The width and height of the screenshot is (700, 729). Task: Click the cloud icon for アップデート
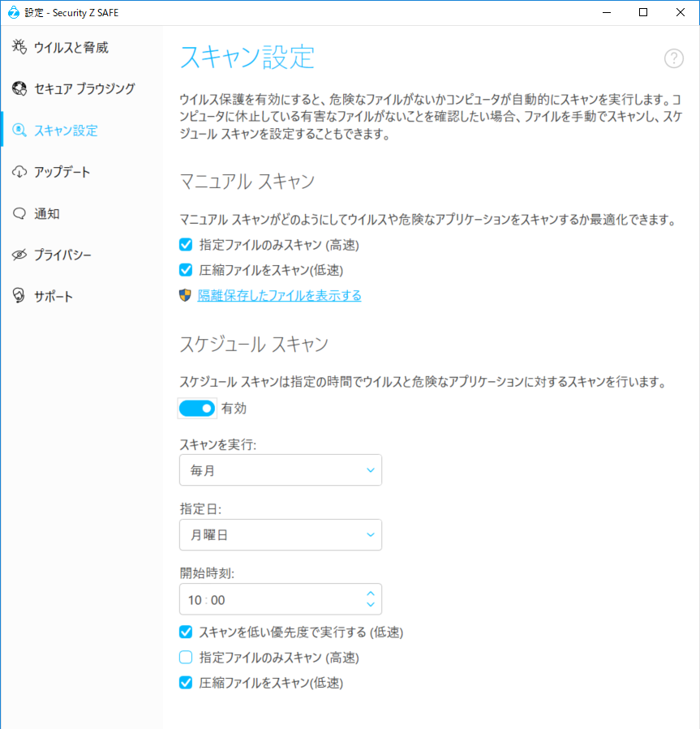[x=19, y=172]
